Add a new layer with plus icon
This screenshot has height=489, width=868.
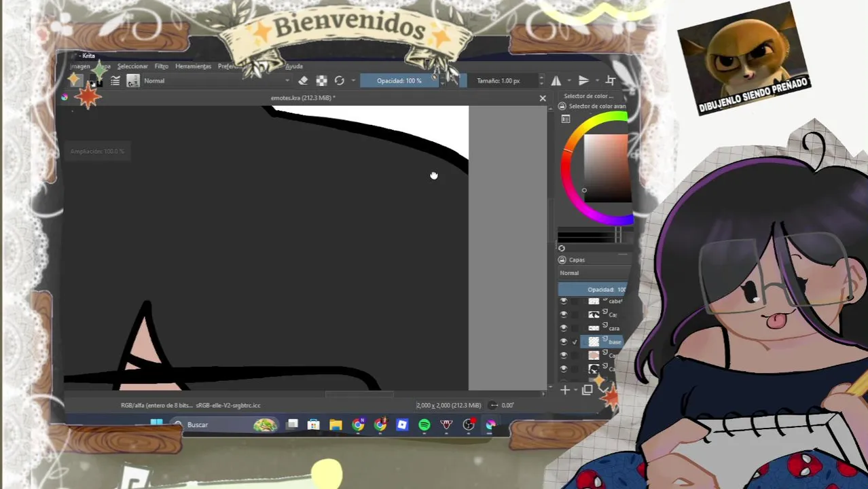(x=564, y=390)
